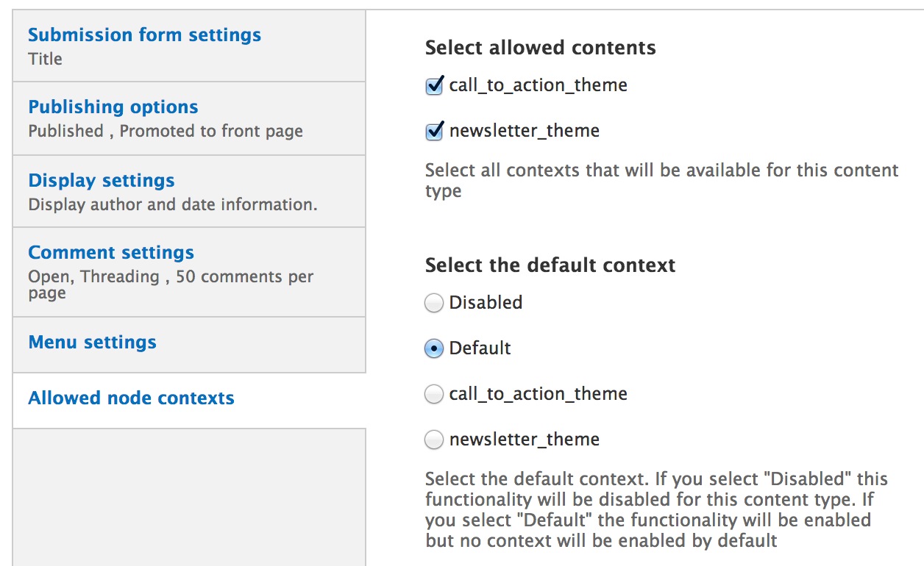Viewport: 924px width, 566px height.
Task: Disable context functionality via Disabled radio
Action: [434, 303]
